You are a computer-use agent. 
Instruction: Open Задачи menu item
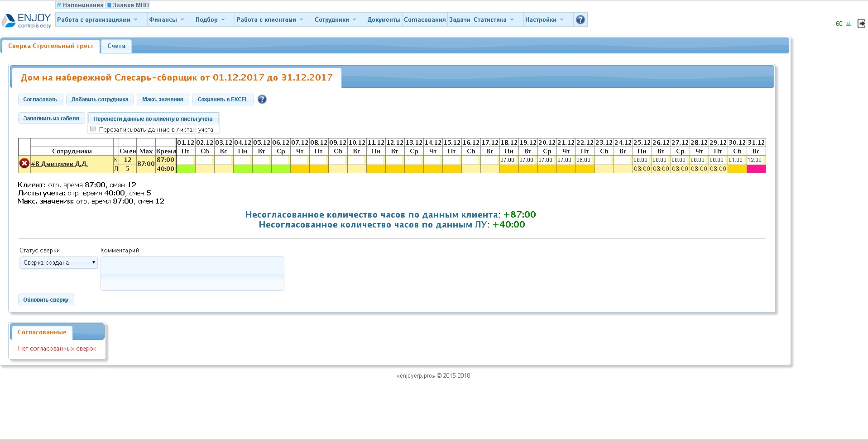[x=460, y=19]
